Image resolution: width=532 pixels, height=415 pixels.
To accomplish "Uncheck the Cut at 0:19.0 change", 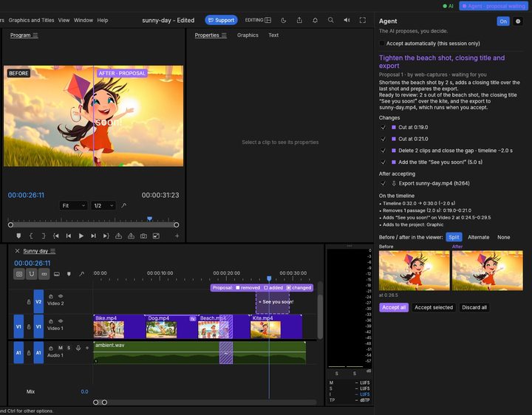I will [x=383, y=128].
